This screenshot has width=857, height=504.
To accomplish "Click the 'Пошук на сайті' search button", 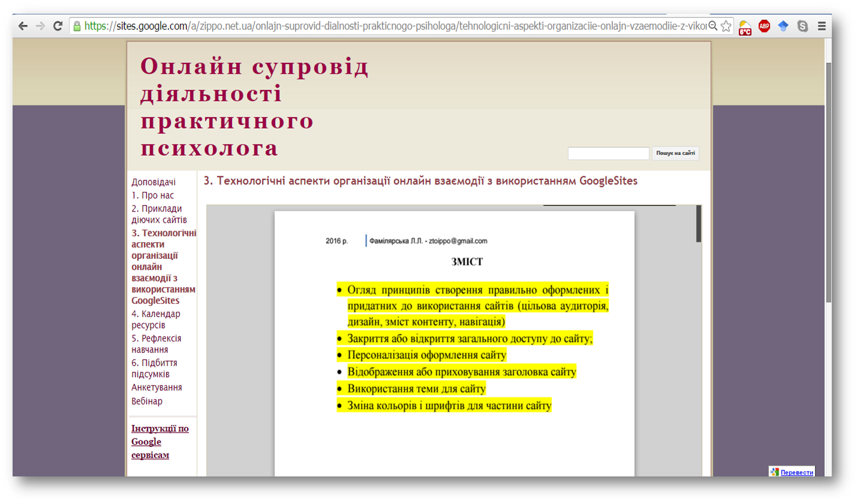I will pos(675,153).
